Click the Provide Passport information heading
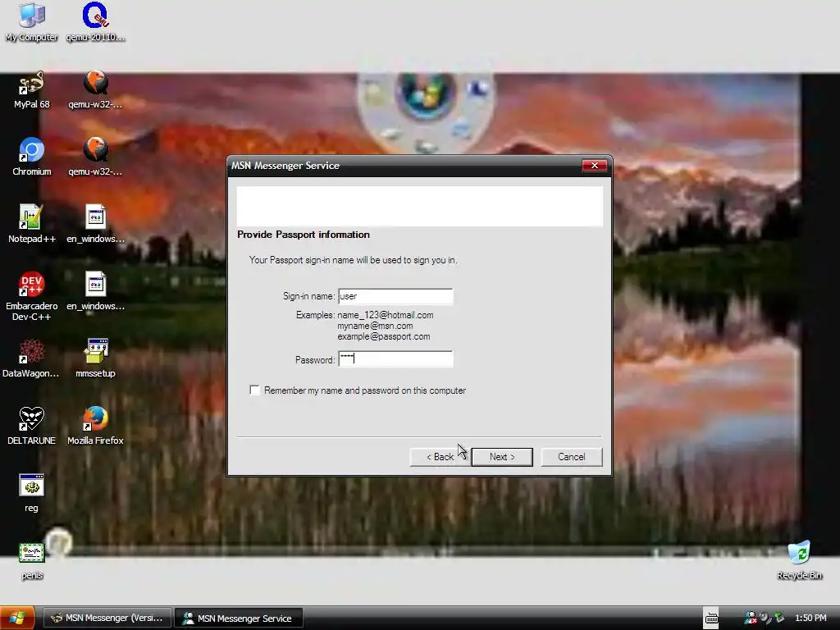This screenshot has width=840, height=630. (x=304, y=235)
